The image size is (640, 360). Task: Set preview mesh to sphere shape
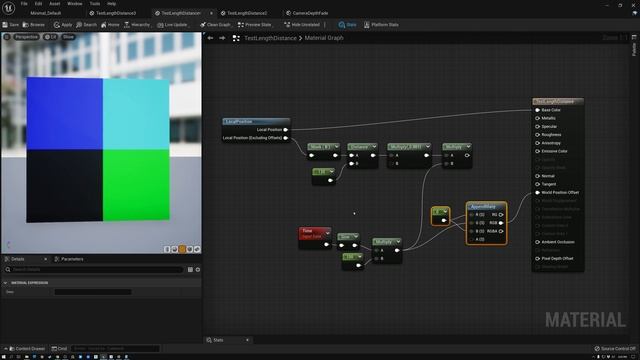pyautogui.click(x=175, y=249)
